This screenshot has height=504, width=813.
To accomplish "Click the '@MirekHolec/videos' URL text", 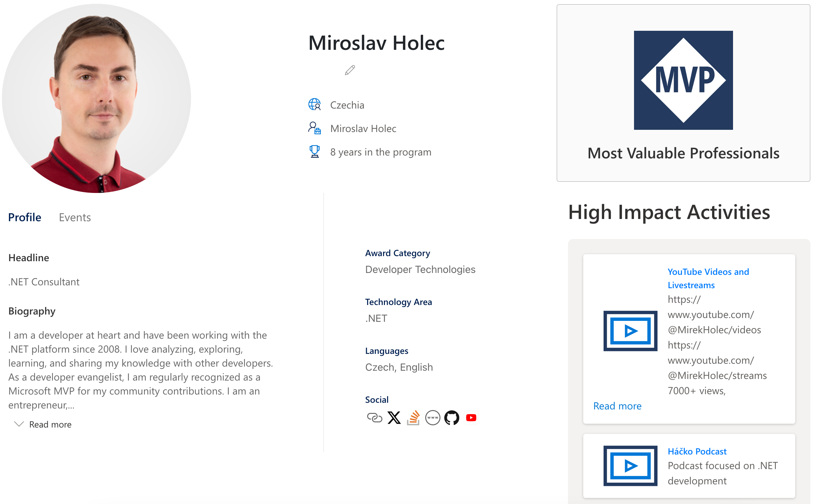I will click(x=714, y=330).
